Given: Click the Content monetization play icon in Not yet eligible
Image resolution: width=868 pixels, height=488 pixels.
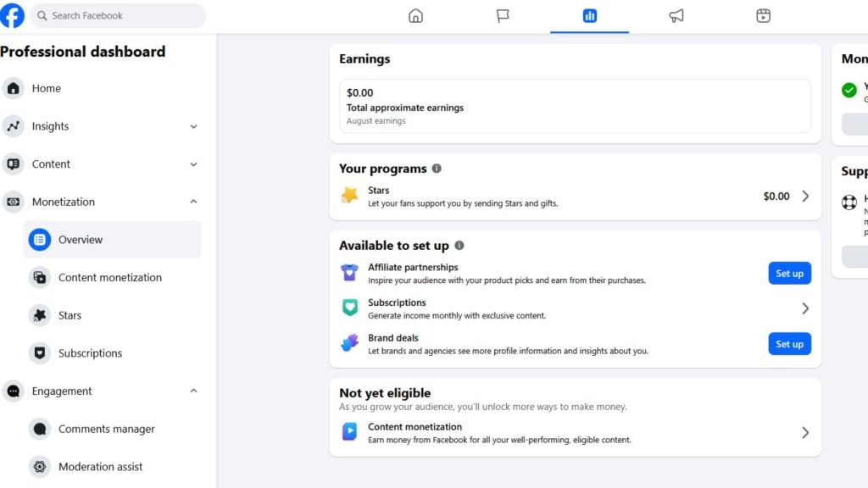Looking at the screenshot, I should [349, 431].
